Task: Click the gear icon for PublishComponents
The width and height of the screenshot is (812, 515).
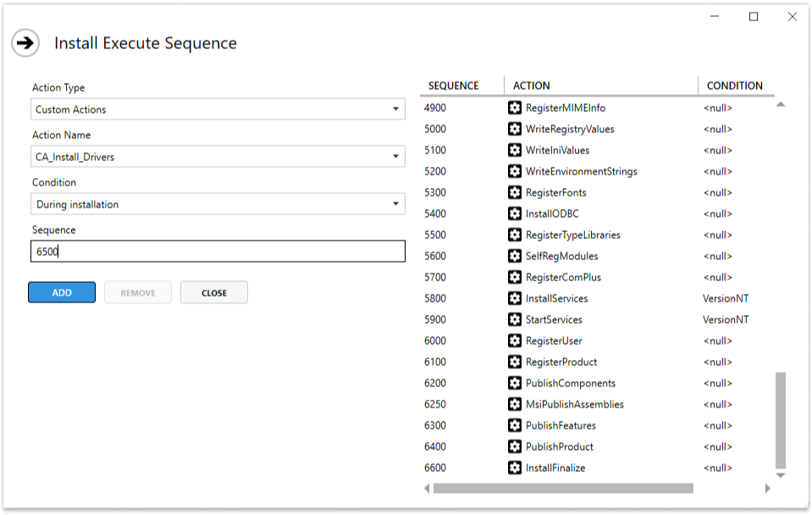Action: coord(514,383)
